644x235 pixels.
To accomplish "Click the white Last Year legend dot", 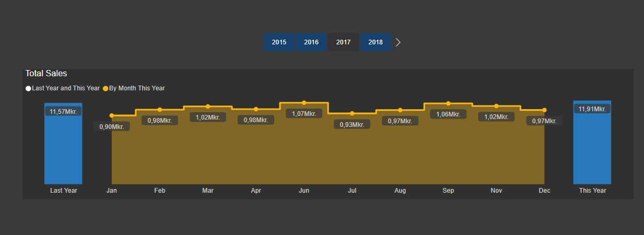I will pyautogui.click(x=28, y=89).
